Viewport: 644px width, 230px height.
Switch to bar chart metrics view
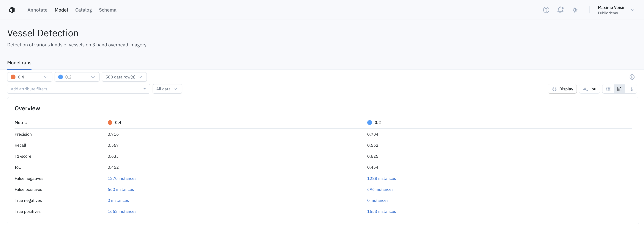click(x=619, y=89)
